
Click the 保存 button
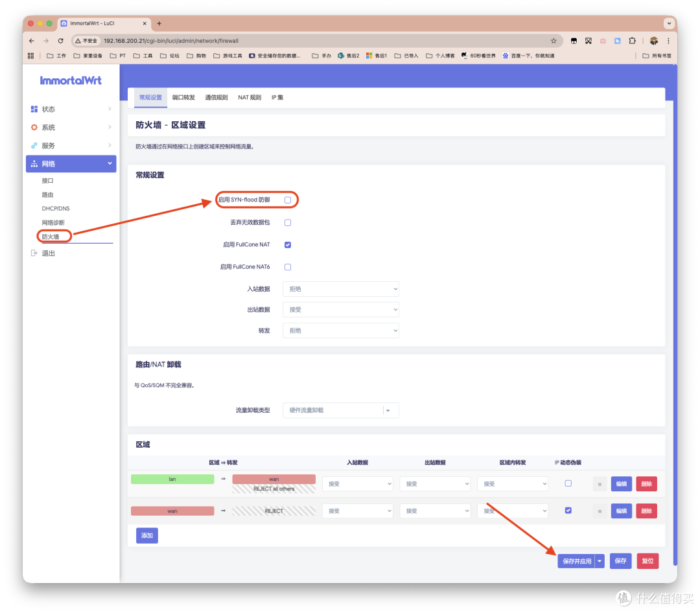[620, 561]
